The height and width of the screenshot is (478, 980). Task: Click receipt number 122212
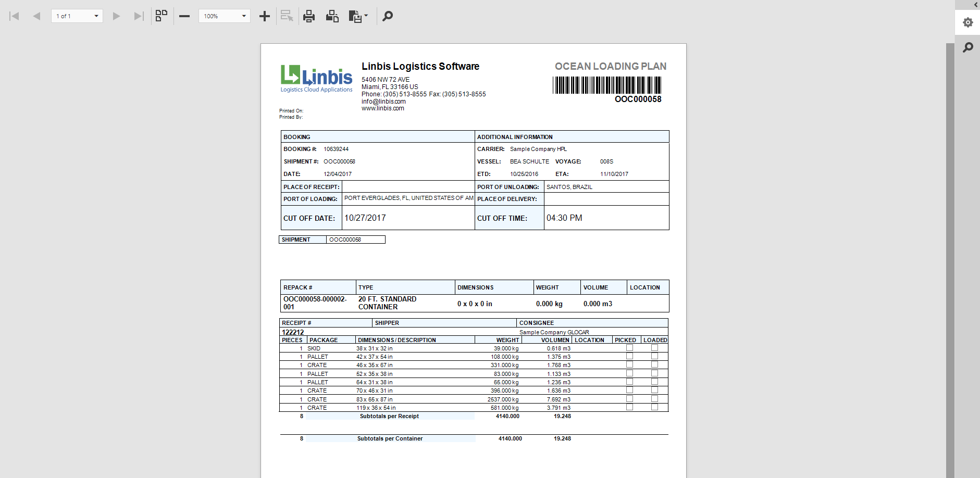(x=293, y=332)
